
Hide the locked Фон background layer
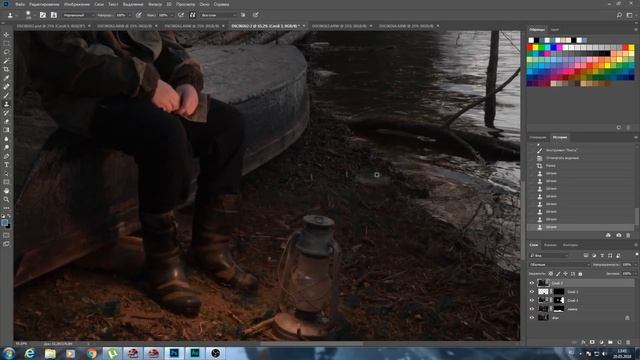(x=532, y=318)
